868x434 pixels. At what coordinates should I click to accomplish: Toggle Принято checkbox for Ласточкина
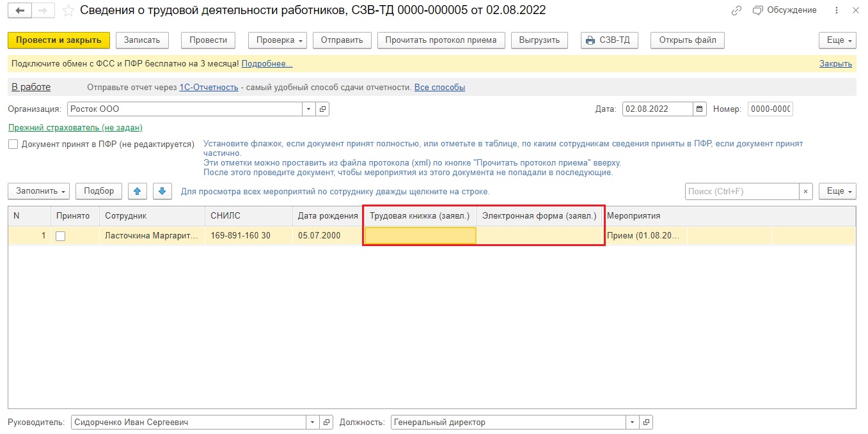60,236
